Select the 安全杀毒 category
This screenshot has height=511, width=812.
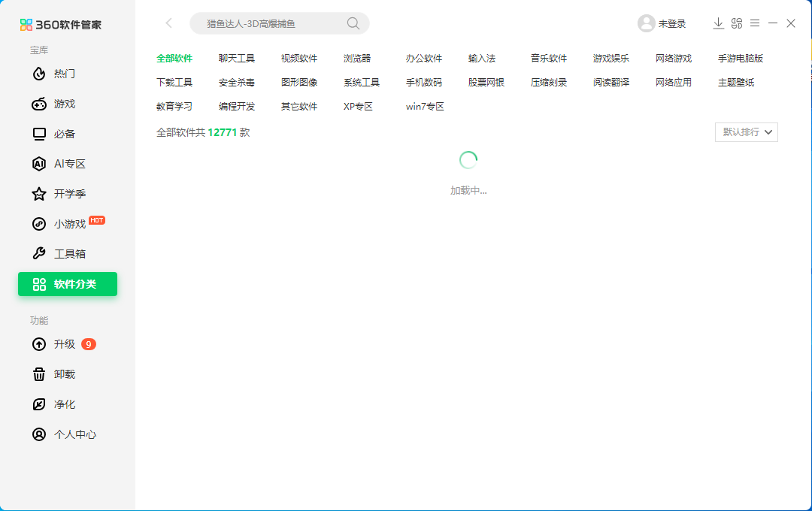pos(237,83)
